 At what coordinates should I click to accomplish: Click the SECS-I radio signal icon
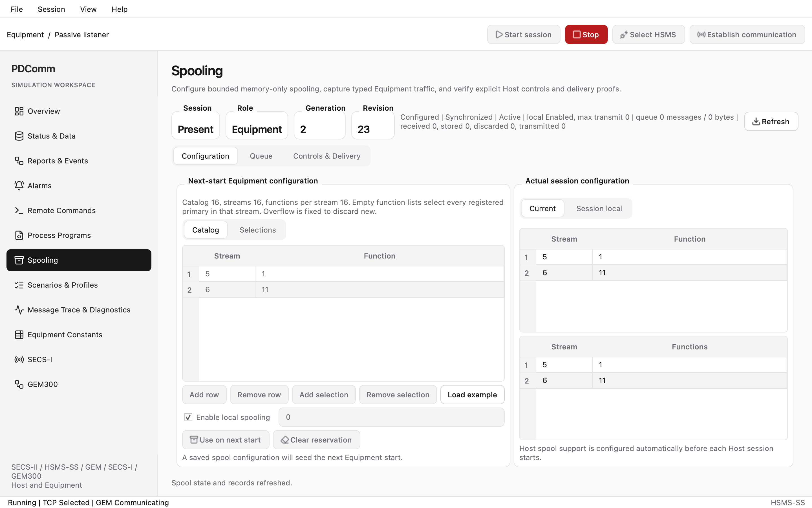pyautogui.click(x=19, y=360)
